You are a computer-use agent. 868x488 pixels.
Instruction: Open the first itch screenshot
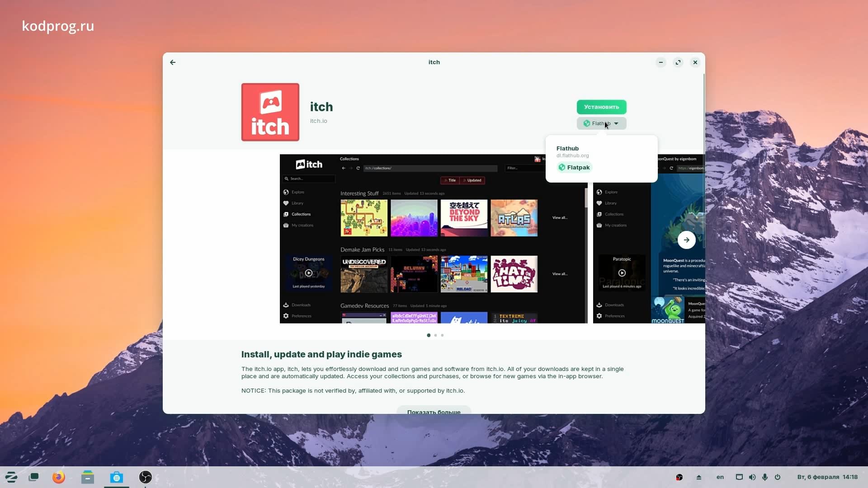pos(434,239)
